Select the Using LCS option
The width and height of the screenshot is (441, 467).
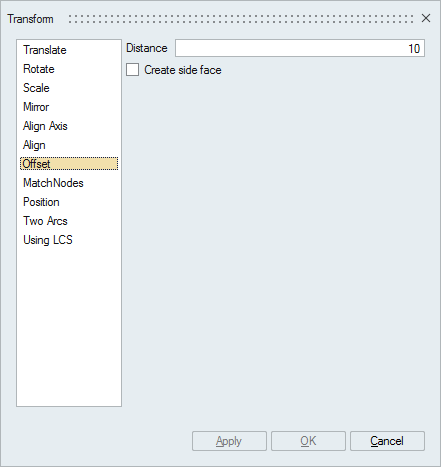point(48,240)
